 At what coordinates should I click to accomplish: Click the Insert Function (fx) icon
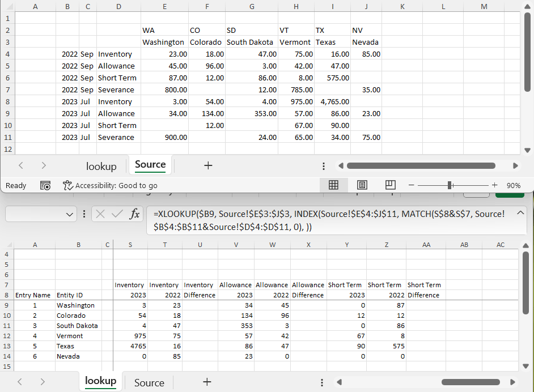tap(134, 214)
